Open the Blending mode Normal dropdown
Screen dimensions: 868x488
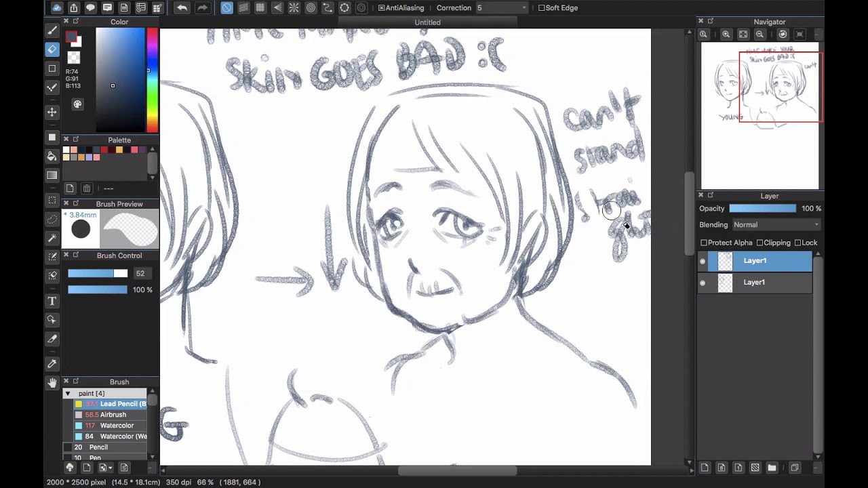coord(776,224)
